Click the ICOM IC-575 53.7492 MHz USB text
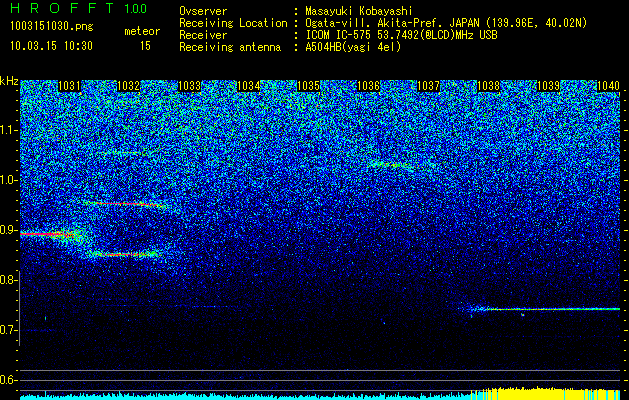The height and width of the screenshot is (400, 629). coord(401,35)
